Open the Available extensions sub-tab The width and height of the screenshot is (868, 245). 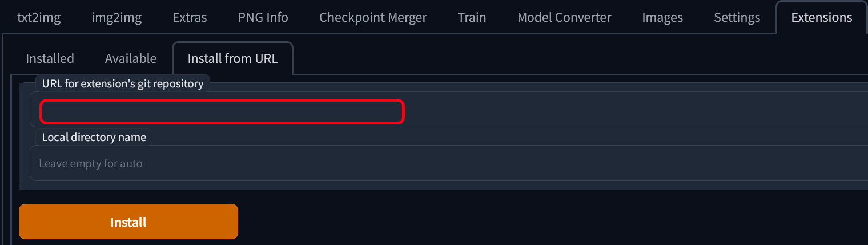pos(131,58)
